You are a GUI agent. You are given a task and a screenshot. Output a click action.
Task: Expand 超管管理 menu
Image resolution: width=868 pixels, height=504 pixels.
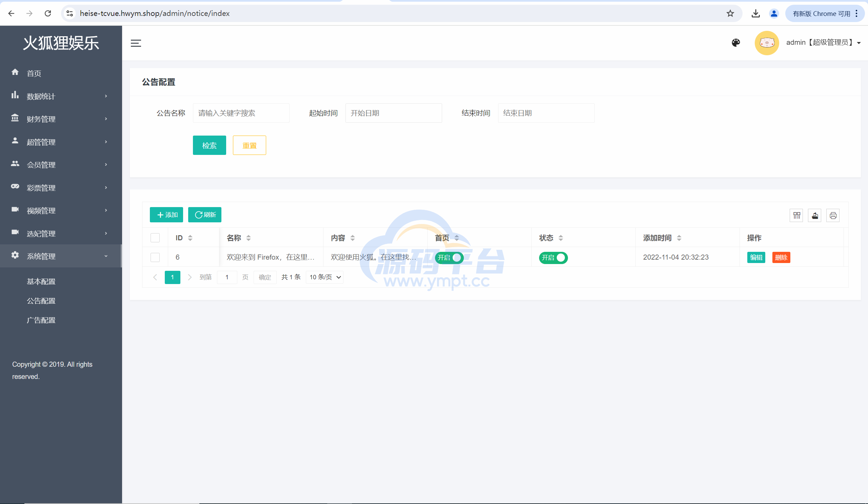61,142
